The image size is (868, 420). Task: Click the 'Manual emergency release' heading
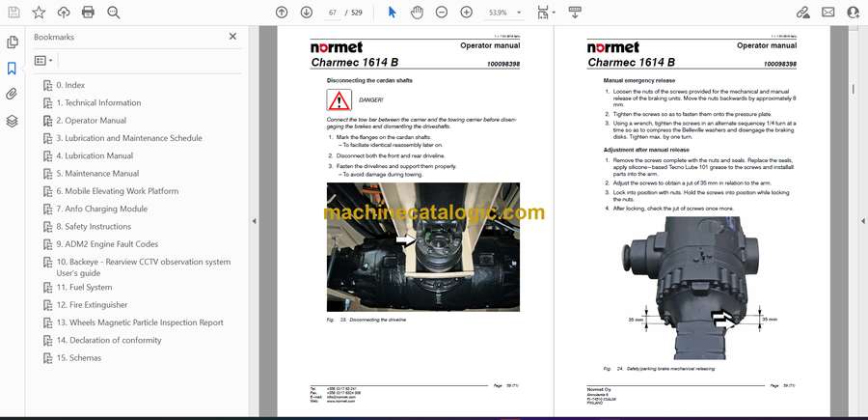point(638,81)
